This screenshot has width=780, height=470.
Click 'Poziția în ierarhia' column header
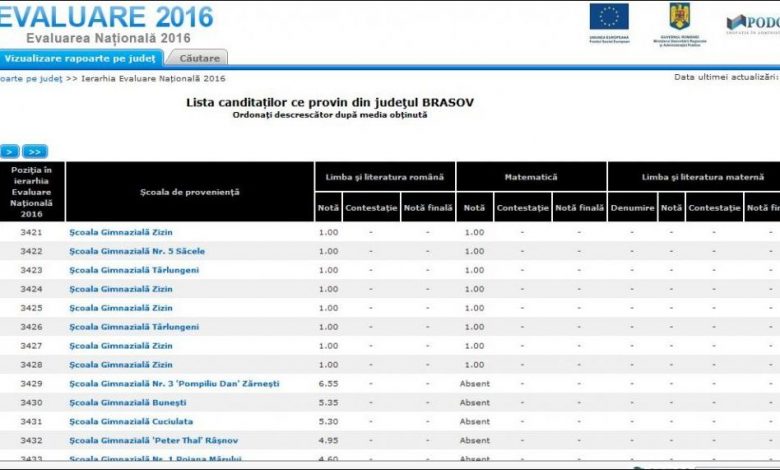[x=32, y=191]
